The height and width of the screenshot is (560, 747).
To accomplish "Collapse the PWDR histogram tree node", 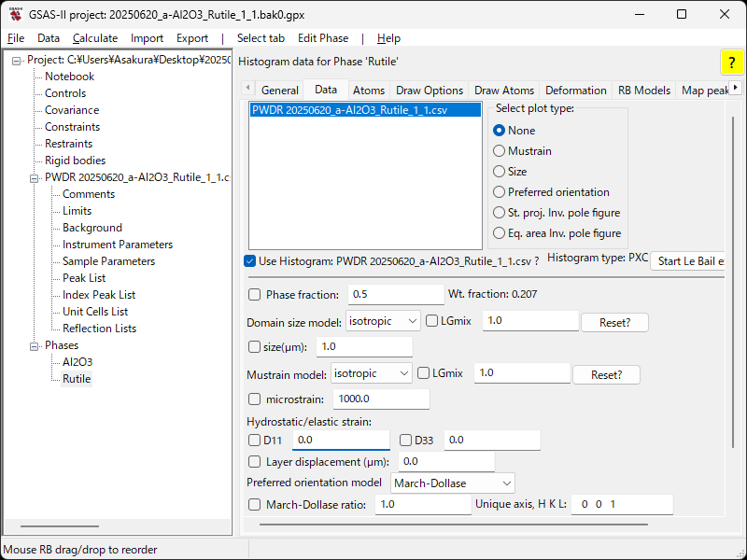I will 35,177.
